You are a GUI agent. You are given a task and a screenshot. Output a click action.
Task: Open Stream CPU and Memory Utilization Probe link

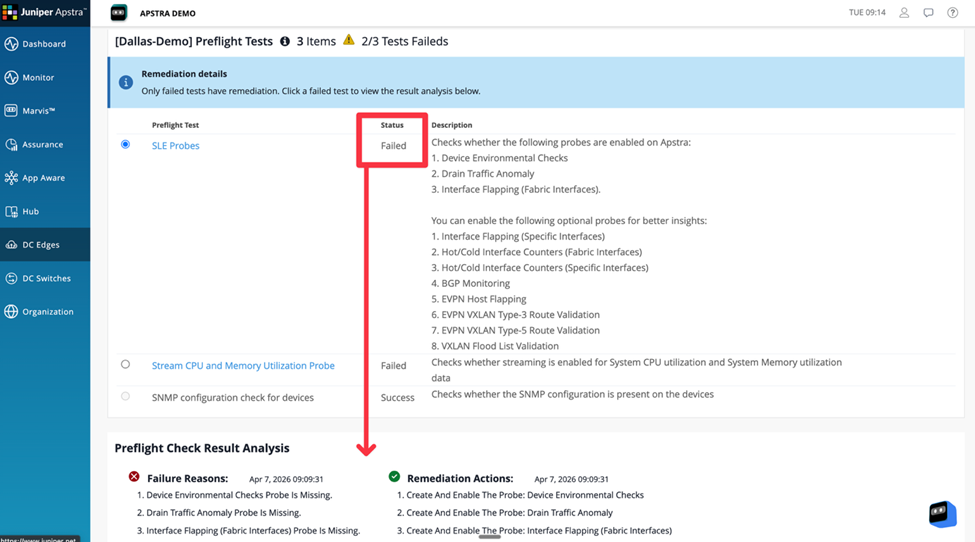pos(243,365)
